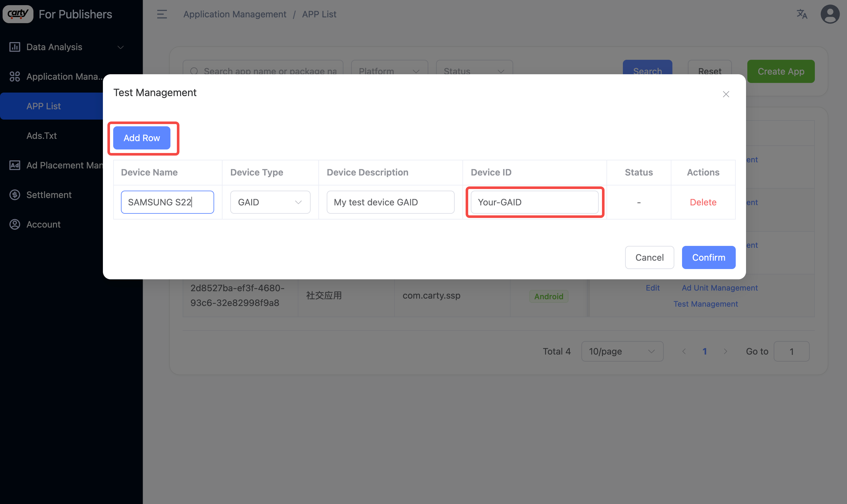Click the Account person icon in sidebar

tap(14, 224)
